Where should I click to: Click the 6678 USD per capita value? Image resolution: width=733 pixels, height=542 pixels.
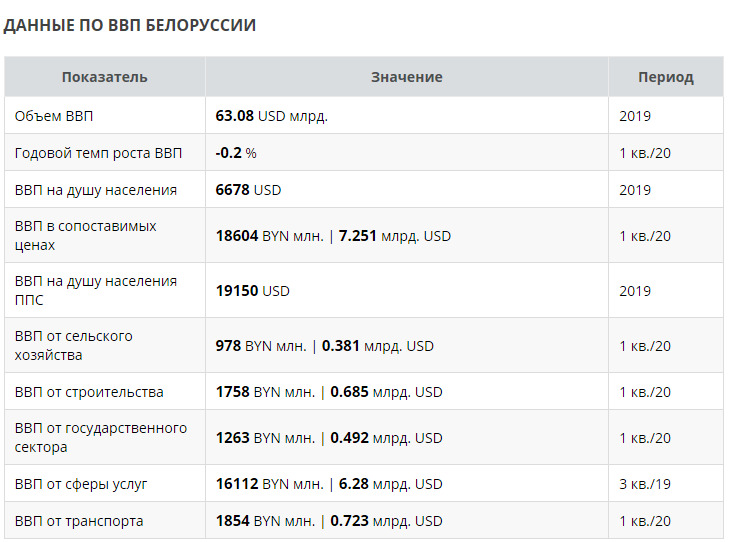(x=248, y=190)
